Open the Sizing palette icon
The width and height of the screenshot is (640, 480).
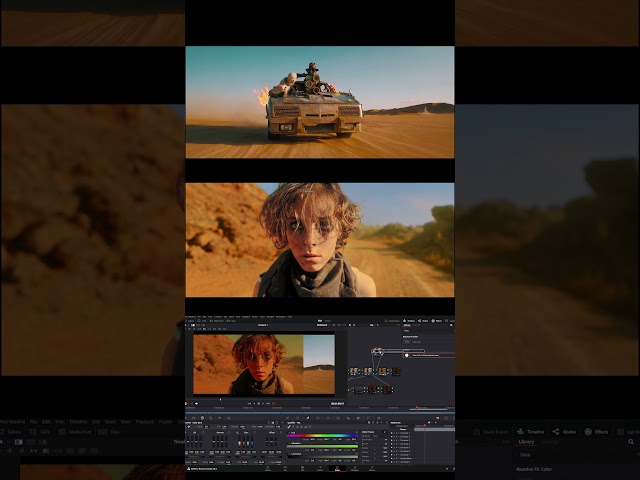[368, 418]
